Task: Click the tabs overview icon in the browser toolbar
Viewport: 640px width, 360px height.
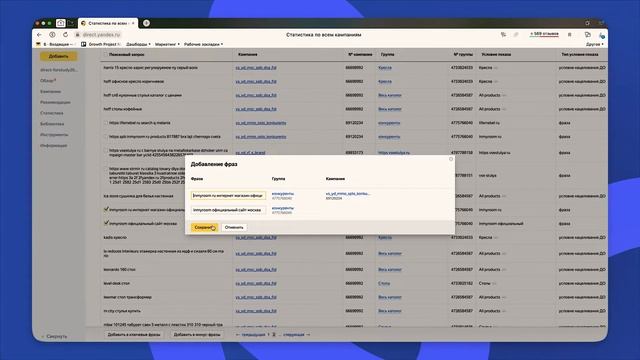Action: click(x=587, y=35)
